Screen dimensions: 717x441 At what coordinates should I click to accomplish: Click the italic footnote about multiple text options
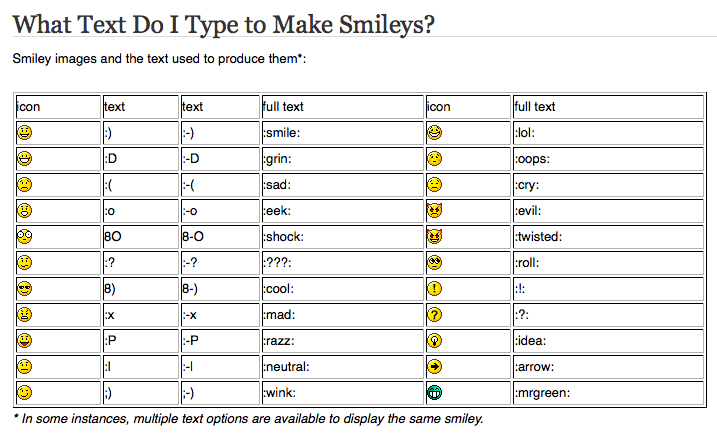[248, 419]
